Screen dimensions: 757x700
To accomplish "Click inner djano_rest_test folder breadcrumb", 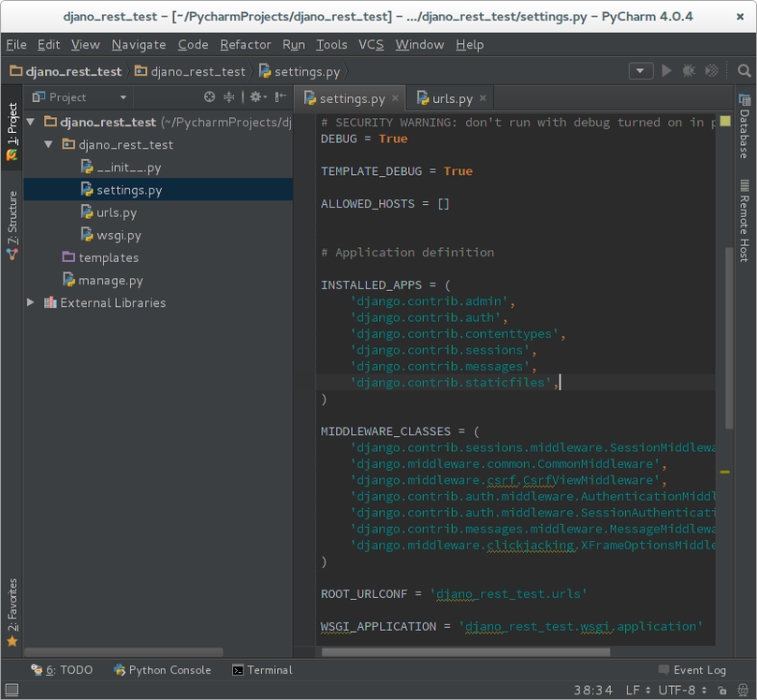I will point(190,71).
